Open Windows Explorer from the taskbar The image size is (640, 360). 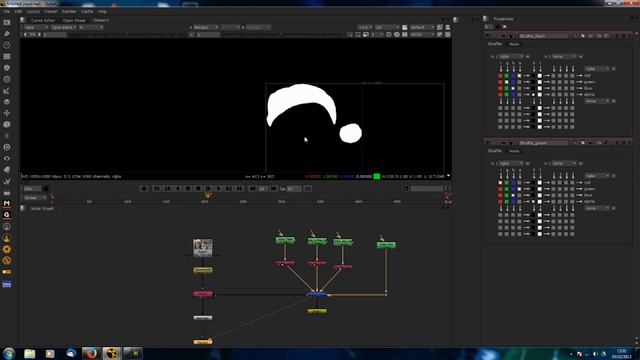29,353
